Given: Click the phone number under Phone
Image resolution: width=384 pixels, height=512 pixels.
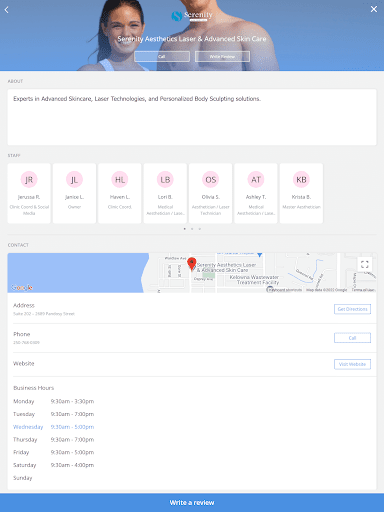Looking at the screenshot, I should coord(26,342).
